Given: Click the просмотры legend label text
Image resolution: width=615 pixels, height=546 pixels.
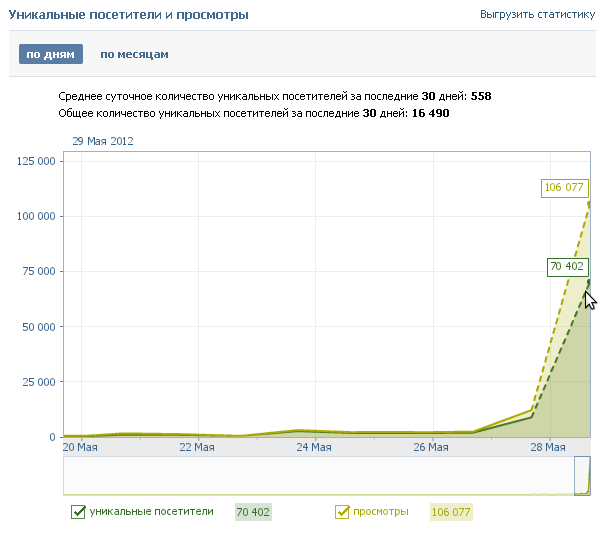Looking at the screenshot, I should (380, 512).
